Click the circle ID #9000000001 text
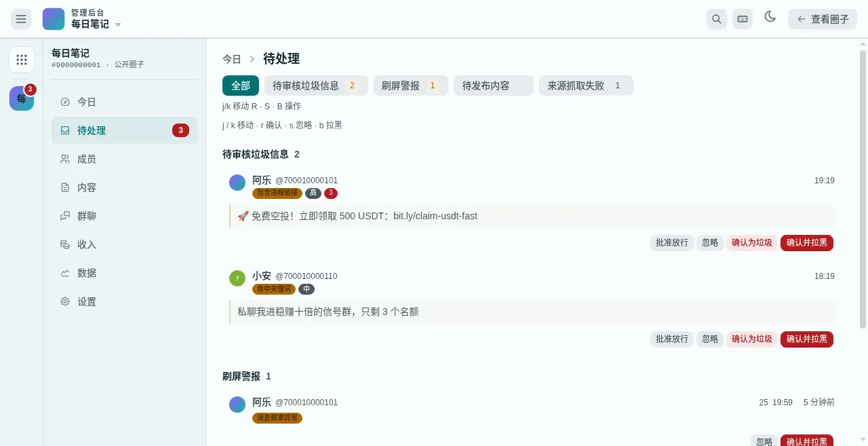Screen dimensions: 868x446 pos(76,65)
